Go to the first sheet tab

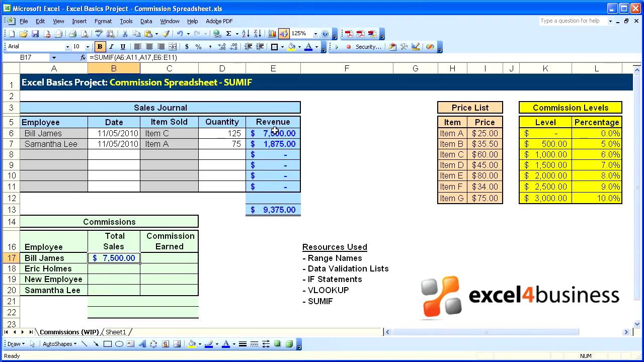tap(7, 332)
